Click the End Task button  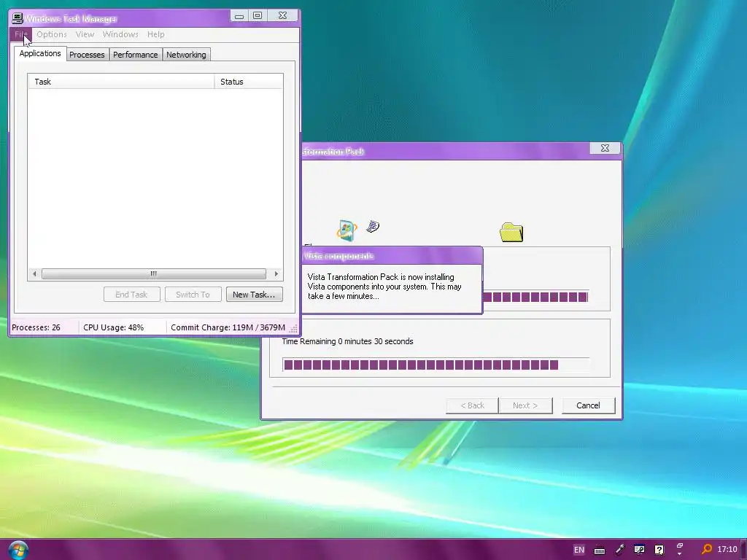[x=131, y=295]
